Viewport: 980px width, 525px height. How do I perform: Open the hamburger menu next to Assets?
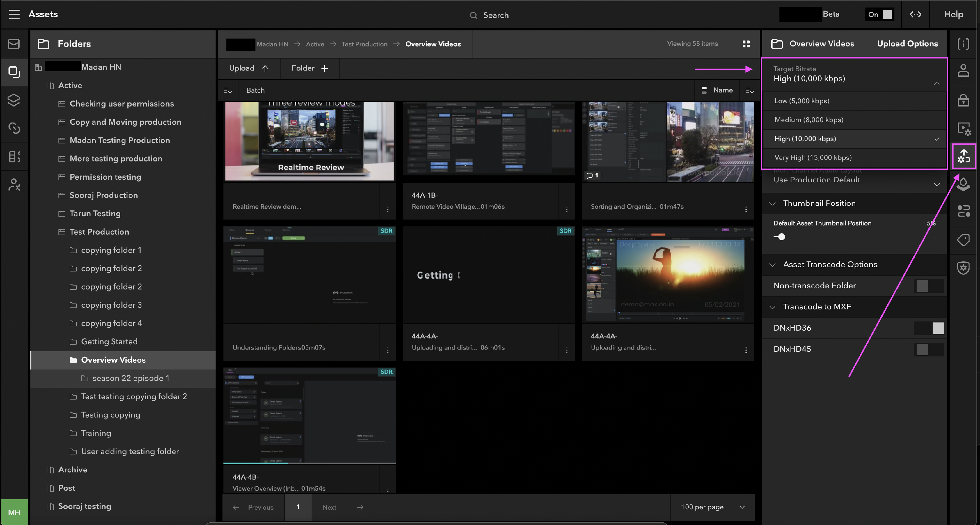[14, 14]
